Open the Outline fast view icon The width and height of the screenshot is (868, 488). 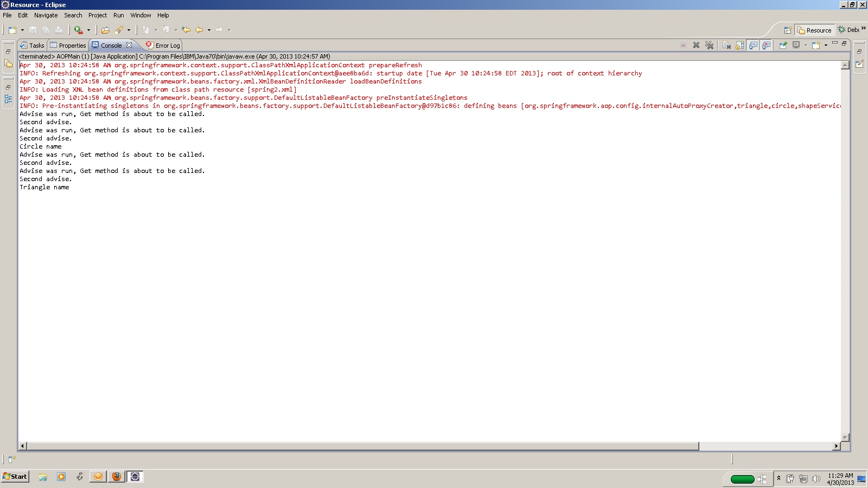click(8, 99)
